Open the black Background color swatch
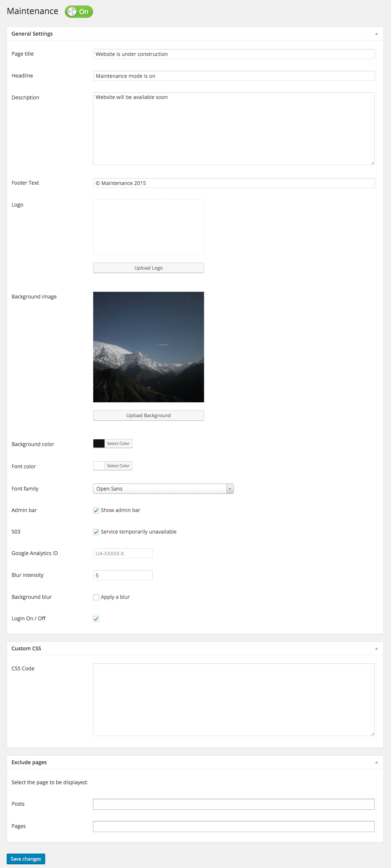This screenshot has width=391, height=868. 99,443
